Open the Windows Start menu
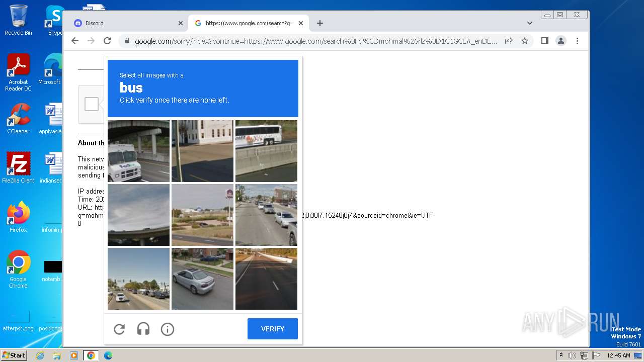 point(14,355)
